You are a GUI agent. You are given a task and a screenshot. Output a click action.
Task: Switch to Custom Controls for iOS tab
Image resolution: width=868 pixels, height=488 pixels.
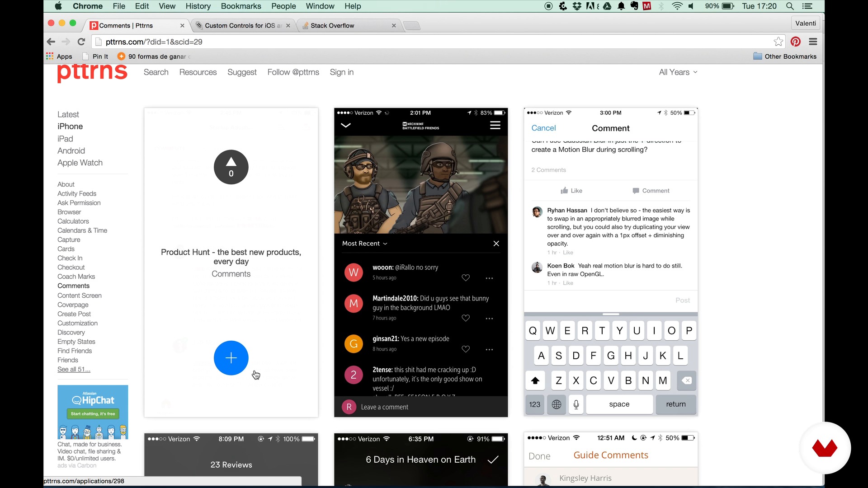pyautogui.click(x=242, y=26)
